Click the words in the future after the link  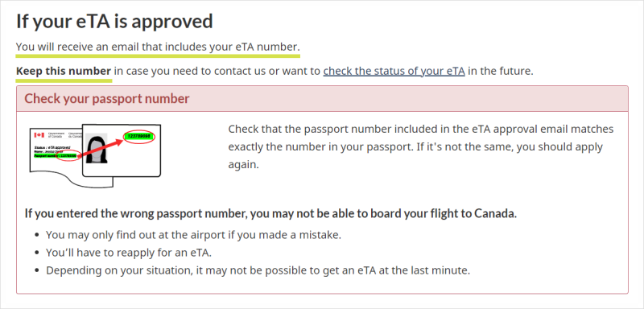pos(500,72)
